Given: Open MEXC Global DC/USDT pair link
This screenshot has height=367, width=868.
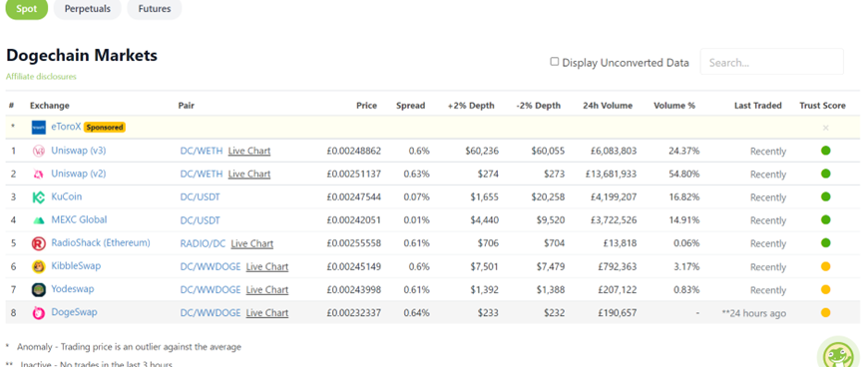Looking at the screenshot, I should tap(200, 220).
